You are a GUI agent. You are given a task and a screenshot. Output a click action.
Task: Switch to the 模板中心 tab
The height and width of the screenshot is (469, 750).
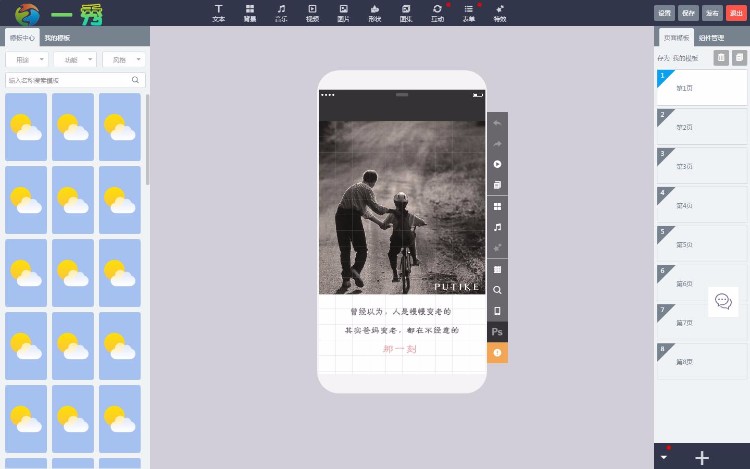[x=22, y=37]
